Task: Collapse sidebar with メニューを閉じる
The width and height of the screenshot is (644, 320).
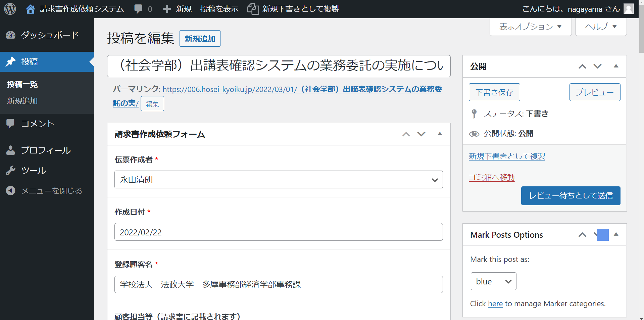Action: (51, 191)
